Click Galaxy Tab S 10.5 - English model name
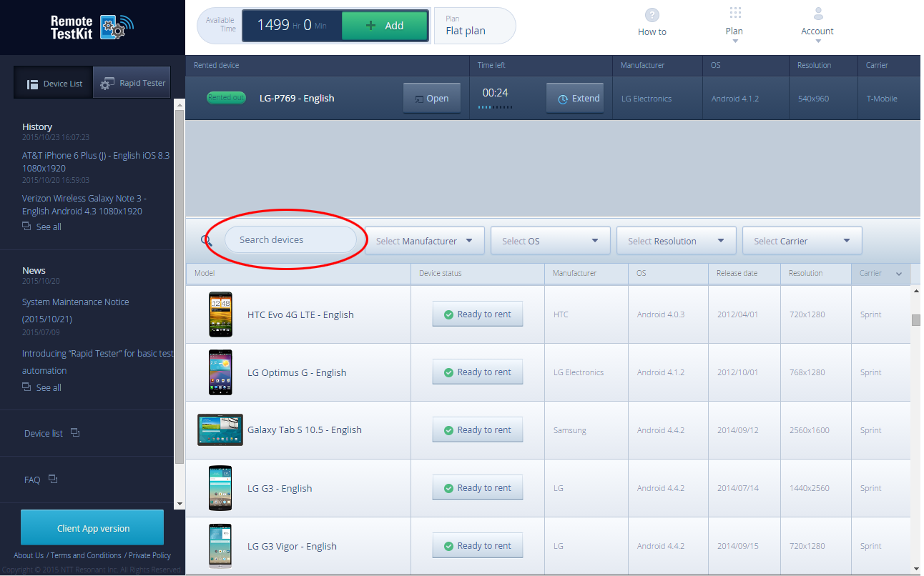The image size is (924, 576). [305, 430]
